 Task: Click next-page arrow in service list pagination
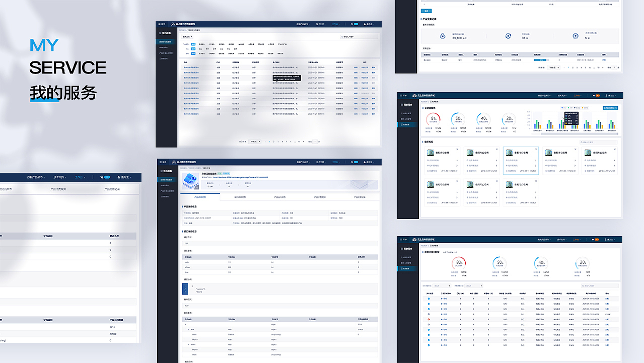pyautogui.click(x=304, y=141)
